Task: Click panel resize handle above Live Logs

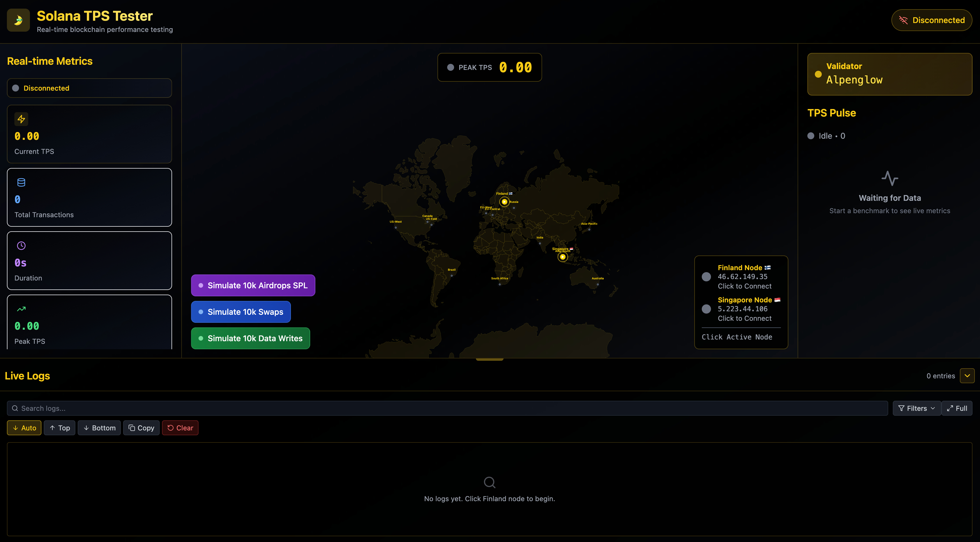Action: pos(489,359)
